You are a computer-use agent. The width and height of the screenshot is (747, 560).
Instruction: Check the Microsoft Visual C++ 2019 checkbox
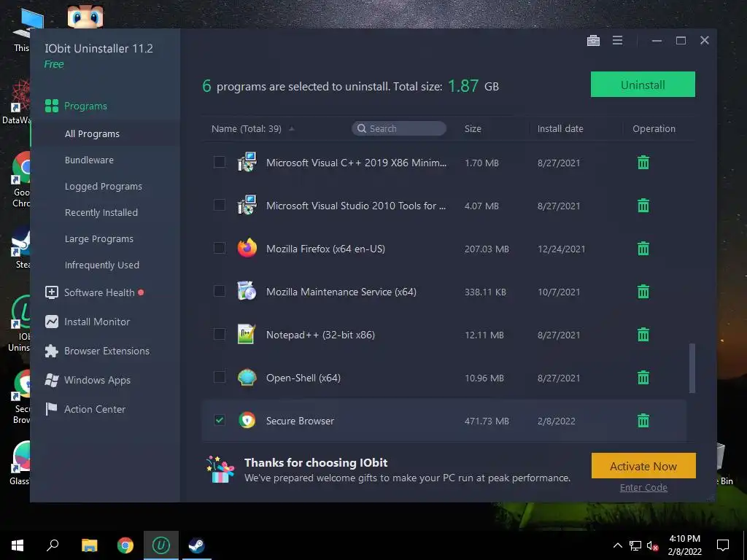coord(219,162)
